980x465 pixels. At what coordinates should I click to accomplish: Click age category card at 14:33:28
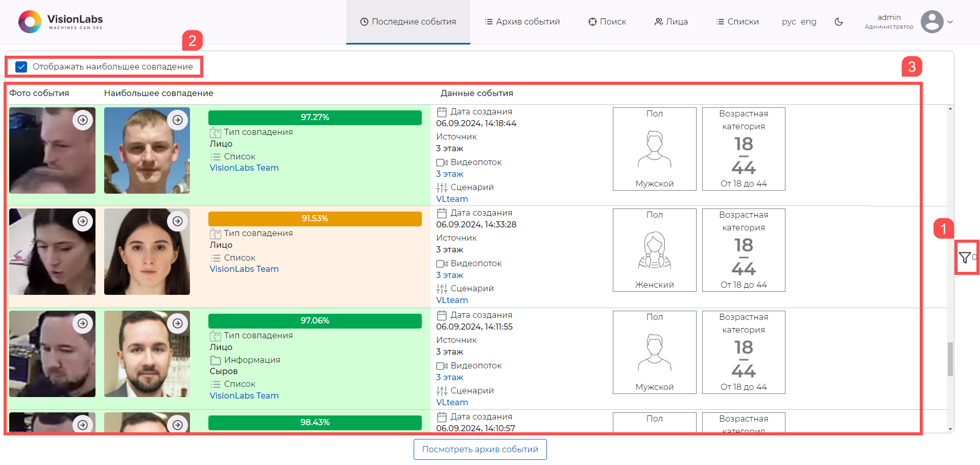[744, 250]
